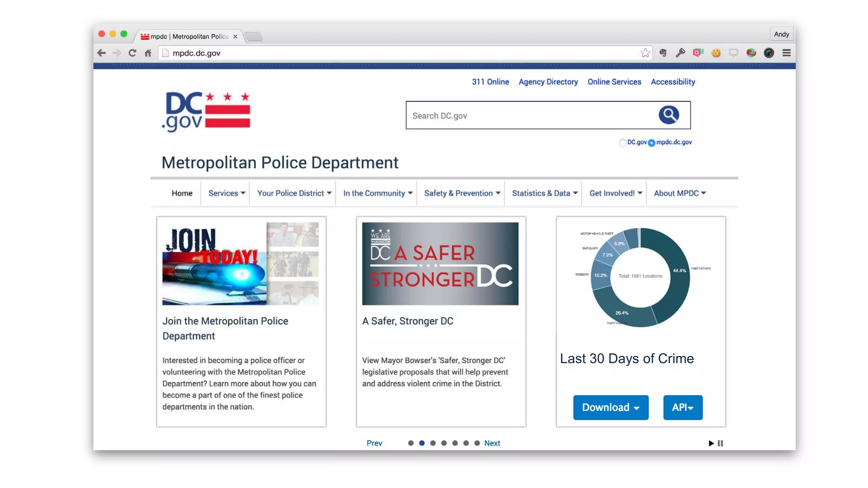Screen dimensions: 868x488
Task: Click the browser reload icon
Action: (x=132, y=53)
